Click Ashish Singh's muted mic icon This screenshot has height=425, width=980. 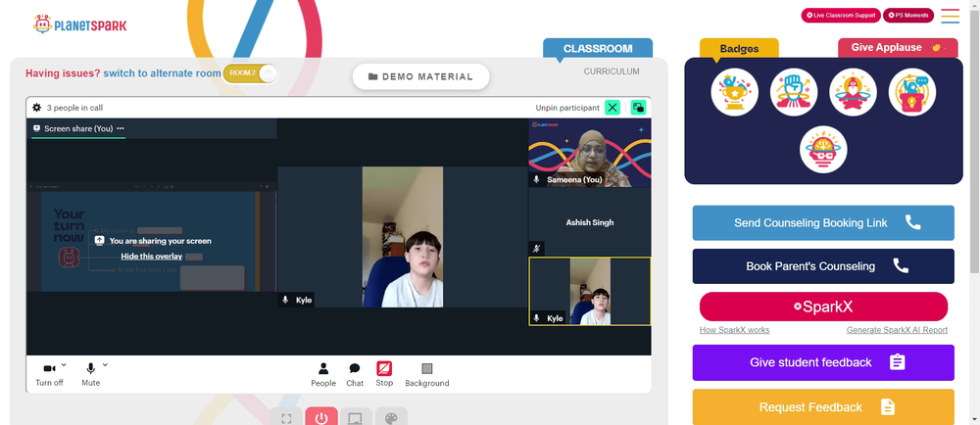pyautogui.click(x=536, y=249)
